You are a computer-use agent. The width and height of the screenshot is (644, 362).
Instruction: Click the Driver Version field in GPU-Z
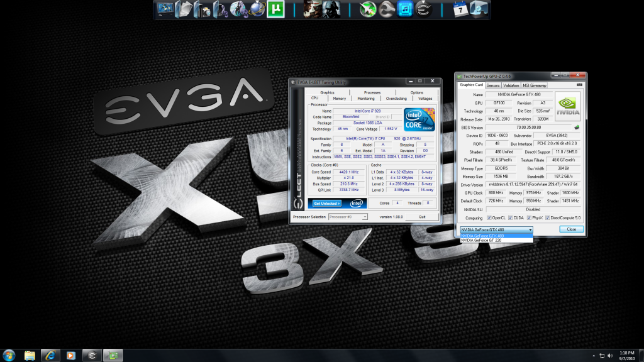click(533, 185)
